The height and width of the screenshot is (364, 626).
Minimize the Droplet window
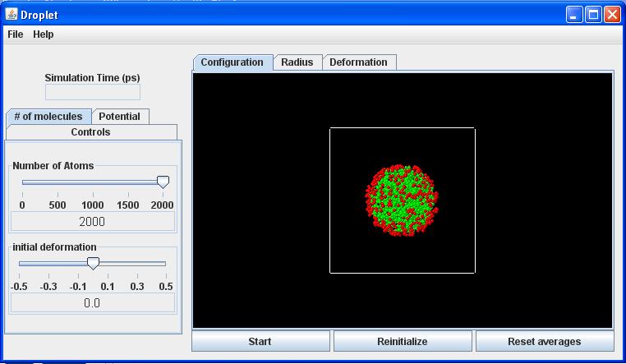point(574,14)
